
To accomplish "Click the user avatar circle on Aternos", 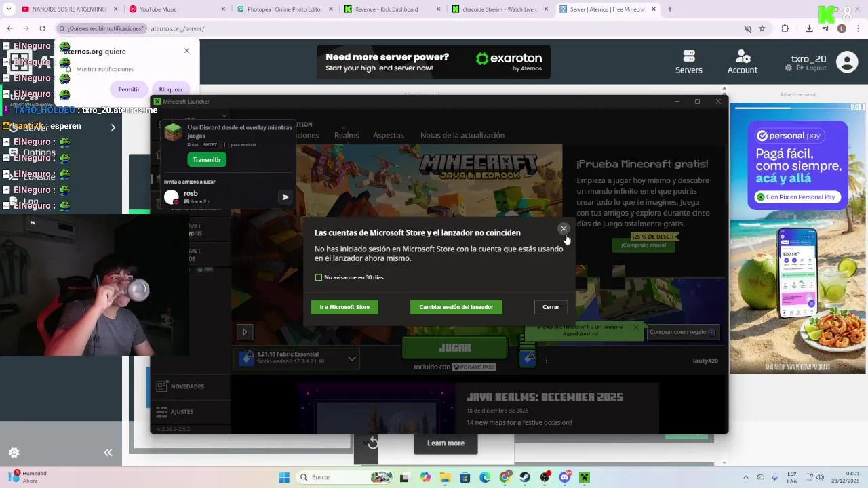I will click(847, 62).
